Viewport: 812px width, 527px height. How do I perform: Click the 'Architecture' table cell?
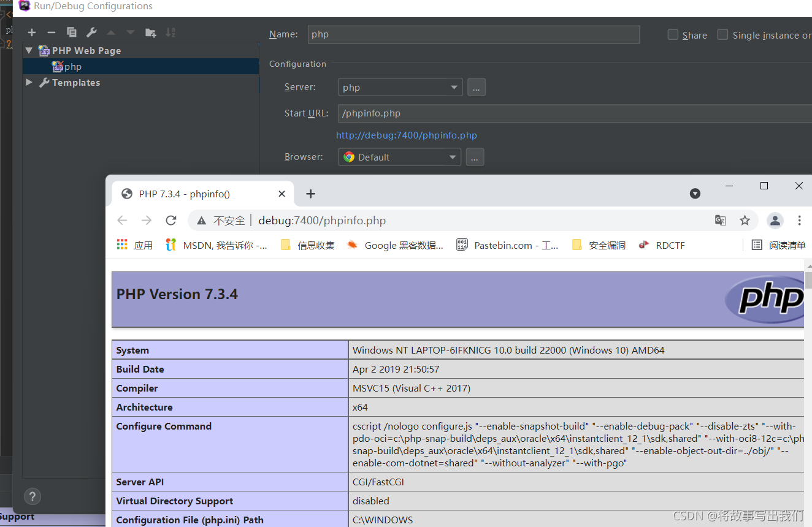tap(230, 407)
